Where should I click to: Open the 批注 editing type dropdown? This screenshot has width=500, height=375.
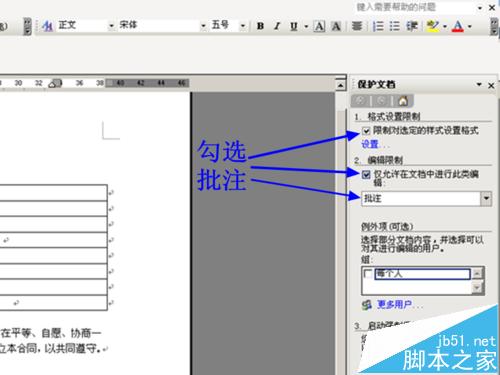(x=486, y=198)
